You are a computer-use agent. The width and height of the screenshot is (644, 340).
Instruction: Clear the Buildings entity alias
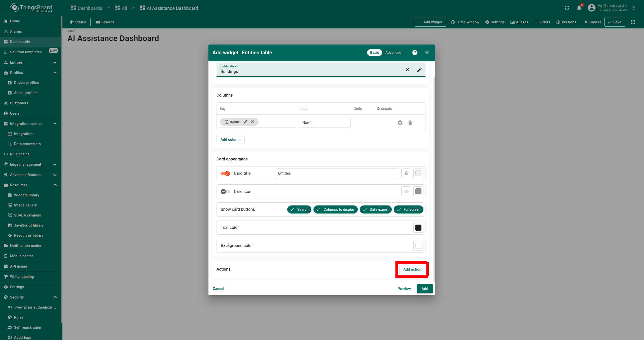[407, 70]
